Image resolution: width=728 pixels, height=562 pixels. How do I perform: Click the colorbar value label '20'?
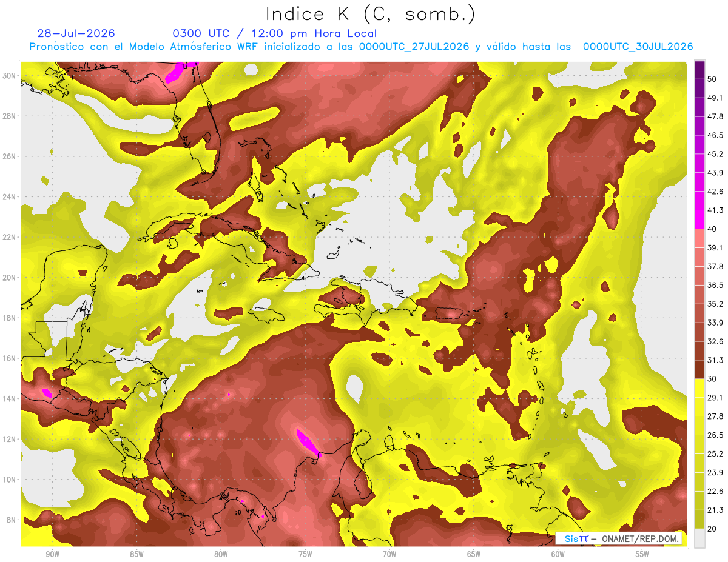713,529
